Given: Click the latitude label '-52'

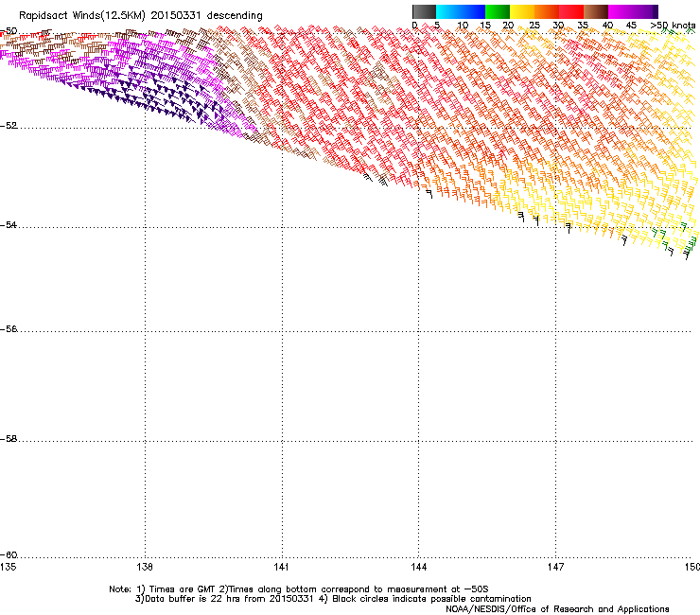Looking at the screenshot, I should 9,126.
